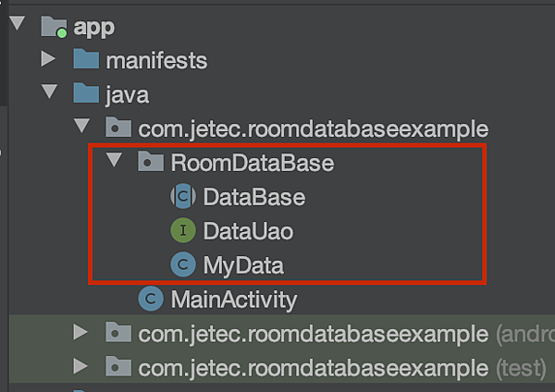The image size is (555, 392).
Task: Click the java folder icon
Action: click(86, 93)
